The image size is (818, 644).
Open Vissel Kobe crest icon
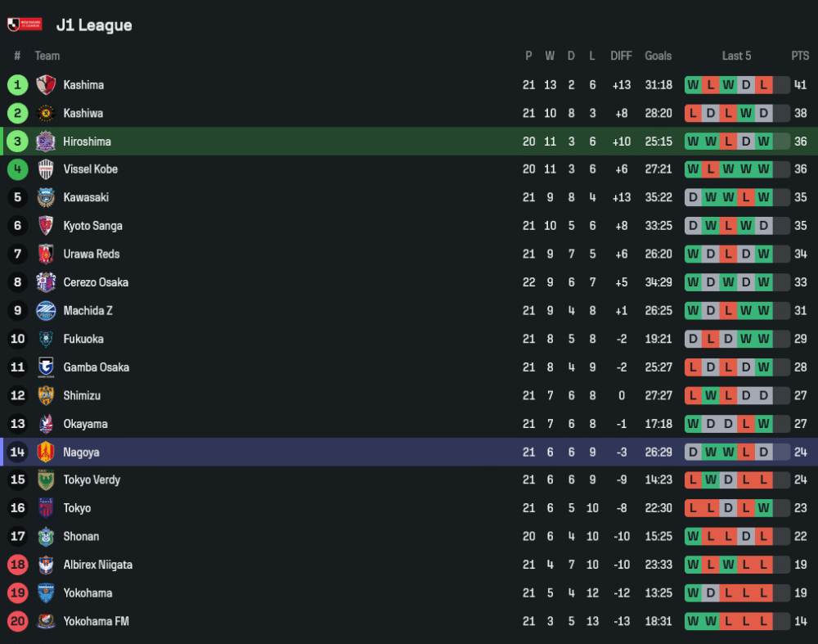pos(46,169)
